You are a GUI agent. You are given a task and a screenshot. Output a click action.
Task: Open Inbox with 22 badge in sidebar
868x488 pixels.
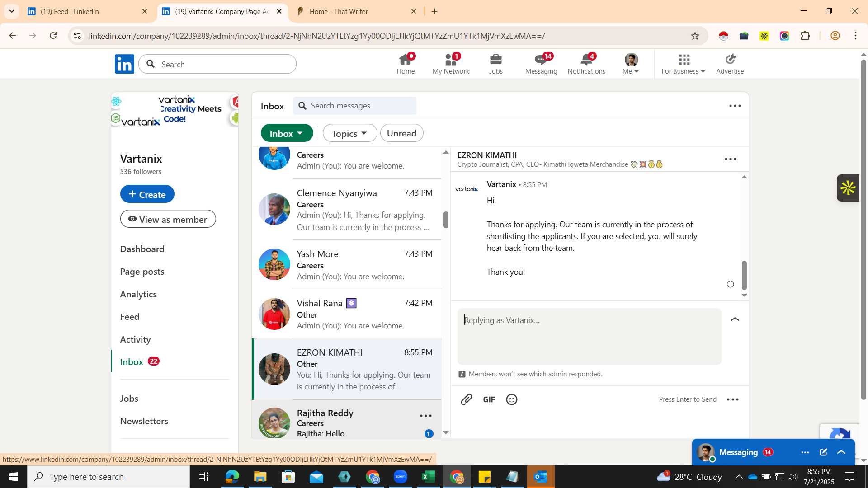tap(140, 362)
